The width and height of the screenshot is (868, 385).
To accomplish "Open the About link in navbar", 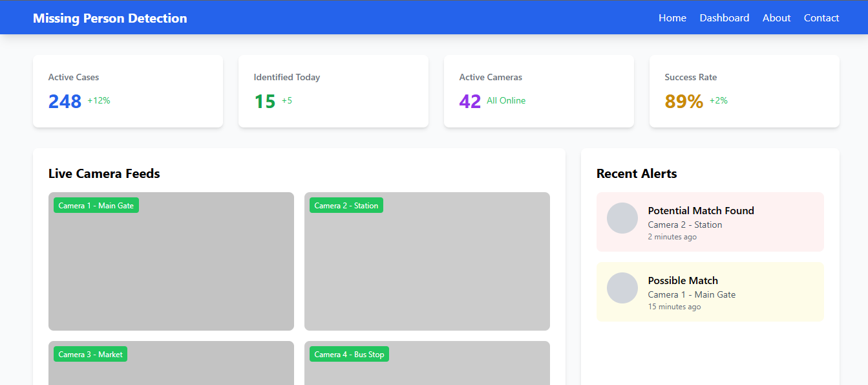I will click(776, 18).
